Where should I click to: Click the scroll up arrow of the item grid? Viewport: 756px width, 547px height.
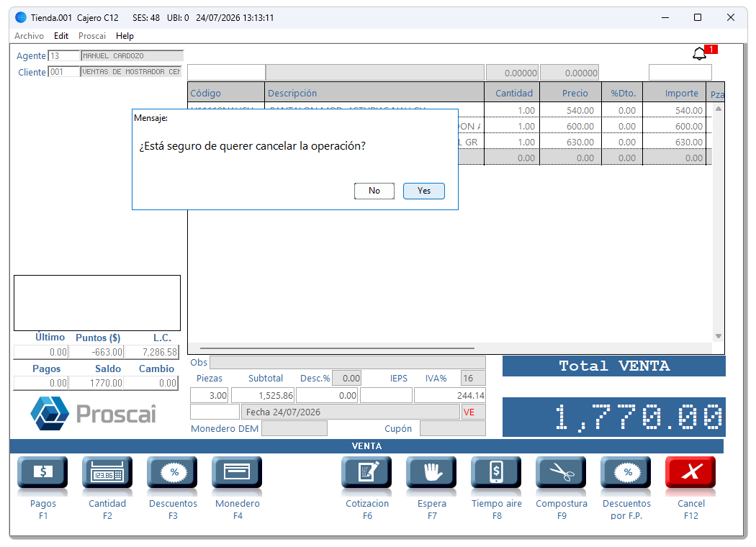click(x=719, y=109)
